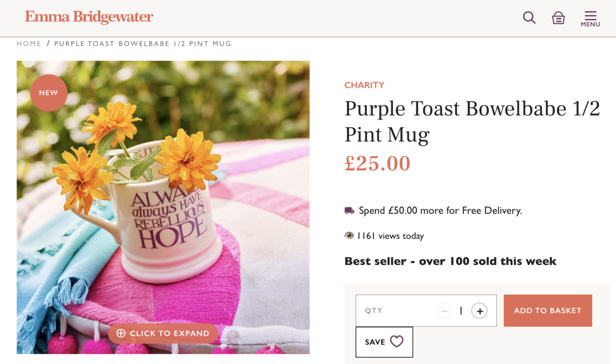Select the Purple Toast Bowelbabe breadcrumb
The image size is (616, 364).
(143, 44)
